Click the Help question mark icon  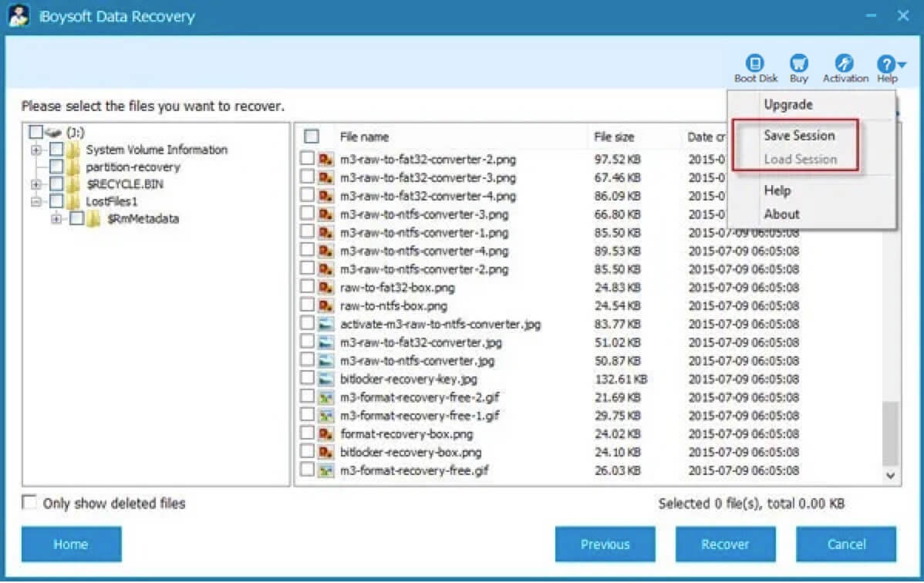(x=886, y=64)
